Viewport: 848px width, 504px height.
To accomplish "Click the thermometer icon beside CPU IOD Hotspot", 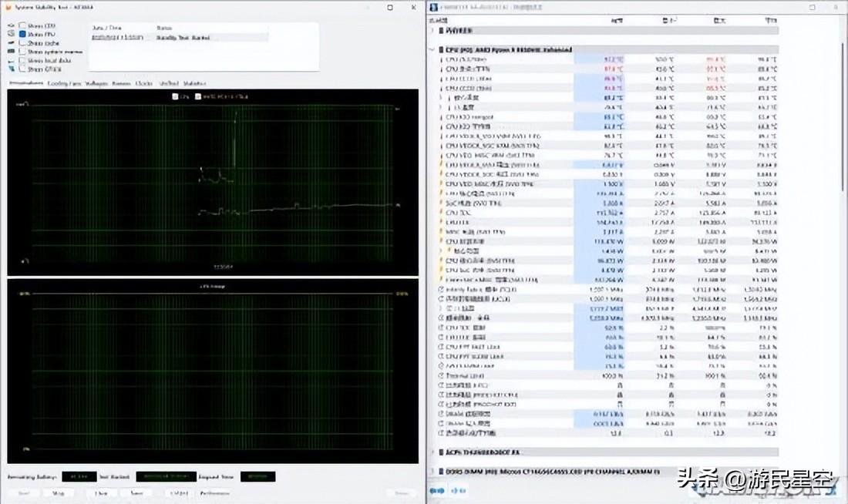I will click(x=441, y=117).
